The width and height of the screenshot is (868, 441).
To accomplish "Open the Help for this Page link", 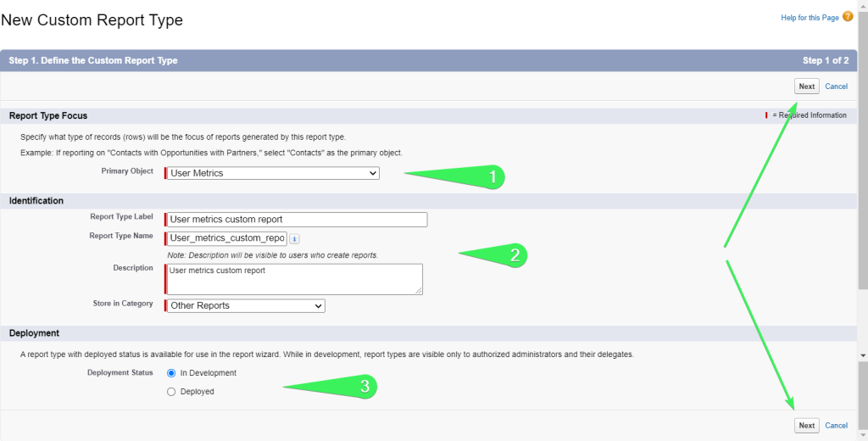I will (810, 18).
